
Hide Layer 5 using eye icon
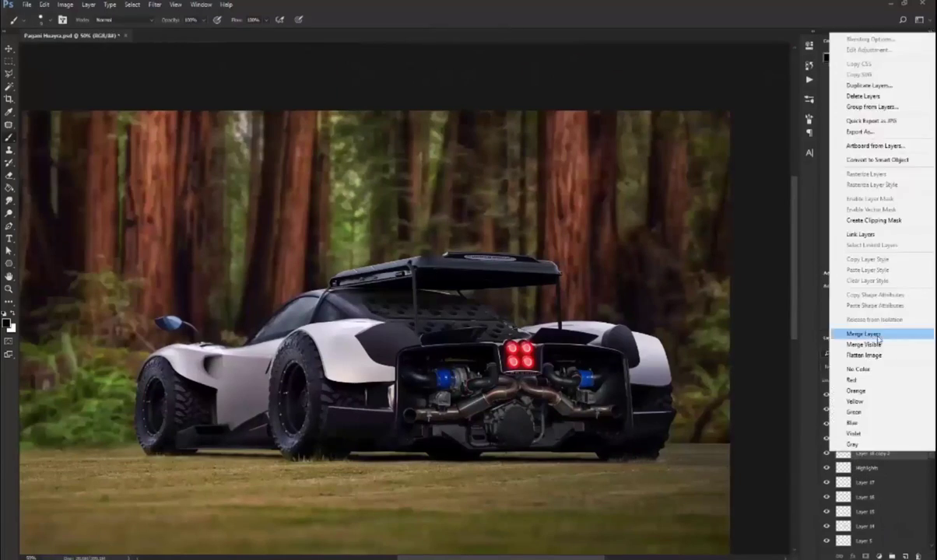click(826, 541)
